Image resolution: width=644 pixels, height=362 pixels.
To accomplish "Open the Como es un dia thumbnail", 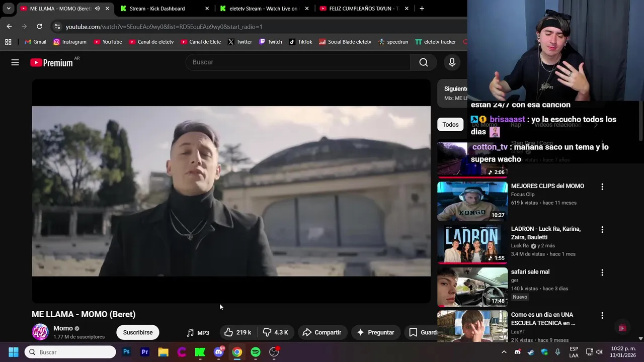I will 472,326.
